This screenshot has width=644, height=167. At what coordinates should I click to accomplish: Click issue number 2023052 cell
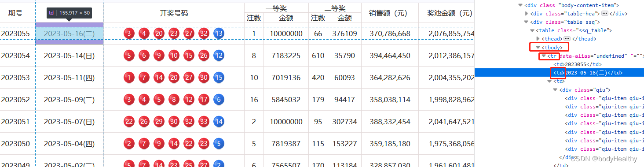click(15, 100)
